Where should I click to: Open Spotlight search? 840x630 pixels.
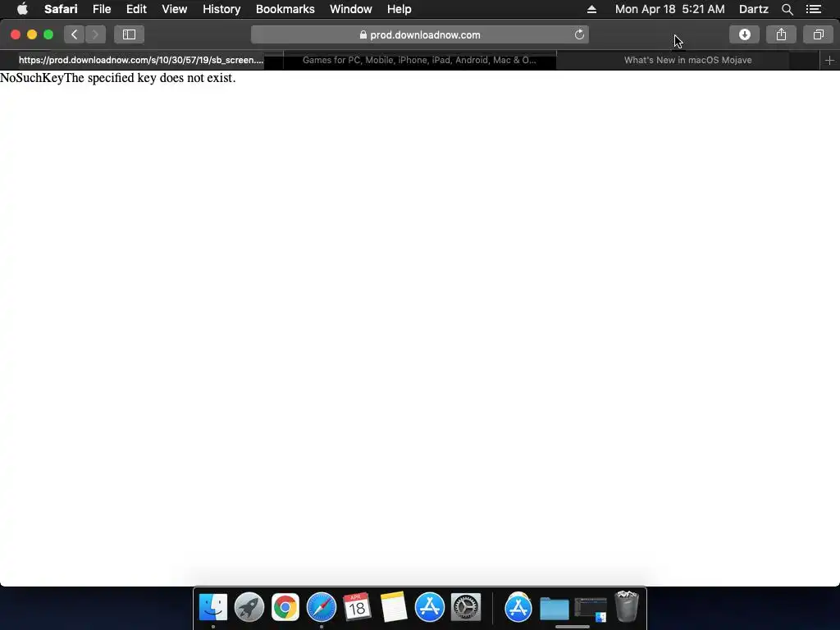pyautogui.click(x=787, y=9)
